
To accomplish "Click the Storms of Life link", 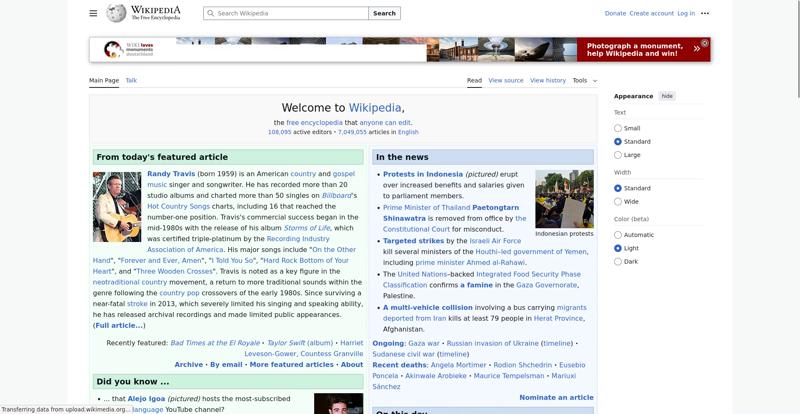I will click(x=307, y=228).
